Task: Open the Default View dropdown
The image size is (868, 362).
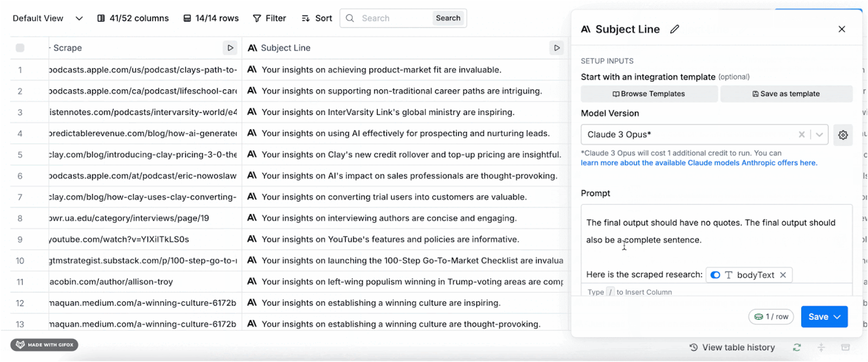Action: 48,18
